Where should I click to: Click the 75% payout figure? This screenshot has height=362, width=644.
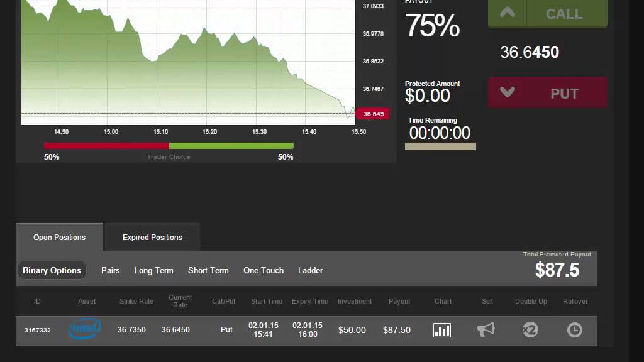click(432, 25)
